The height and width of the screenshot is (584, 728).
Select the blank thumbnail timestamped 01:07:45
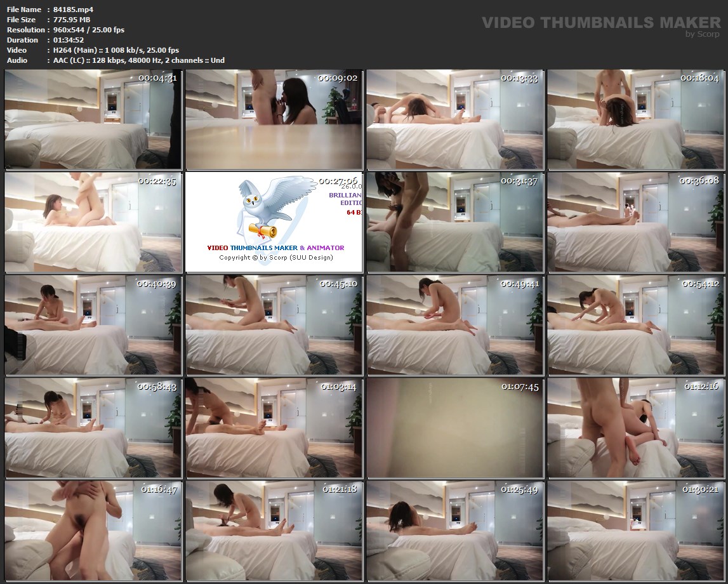(455, 428)
